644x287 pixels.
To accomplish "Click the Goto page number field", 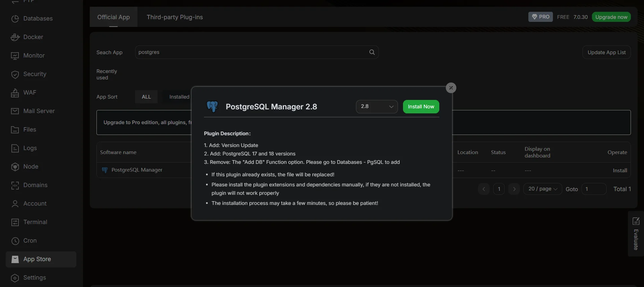I will pos(594,189).
